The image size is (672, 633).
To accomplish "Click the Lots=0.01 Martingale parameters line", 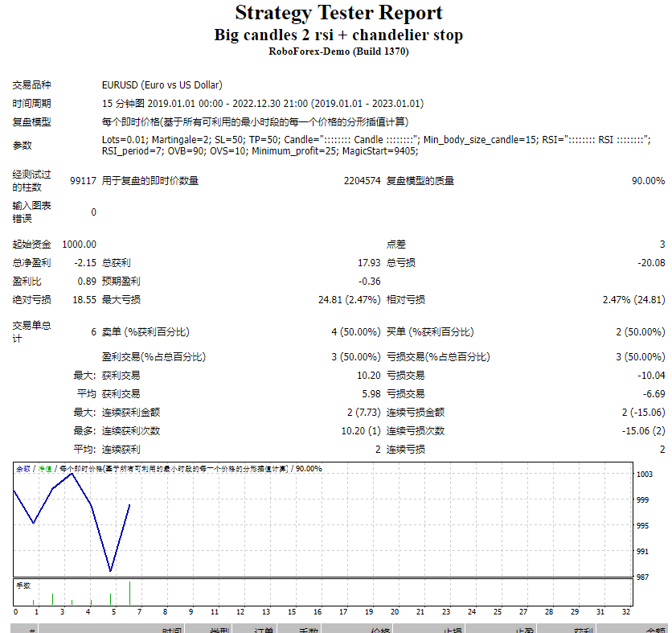I will (376, 140).
